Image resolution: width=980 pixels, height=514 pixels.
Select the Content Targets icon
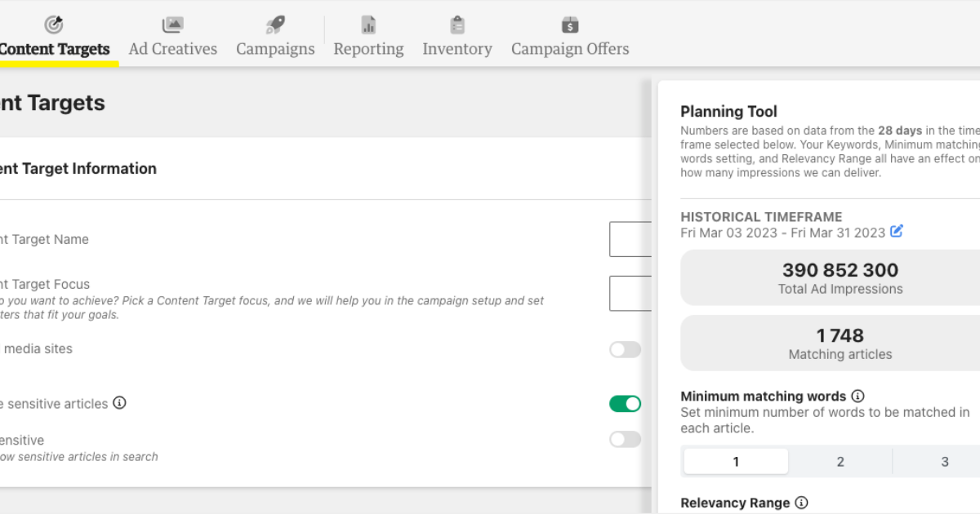(53, 23)
